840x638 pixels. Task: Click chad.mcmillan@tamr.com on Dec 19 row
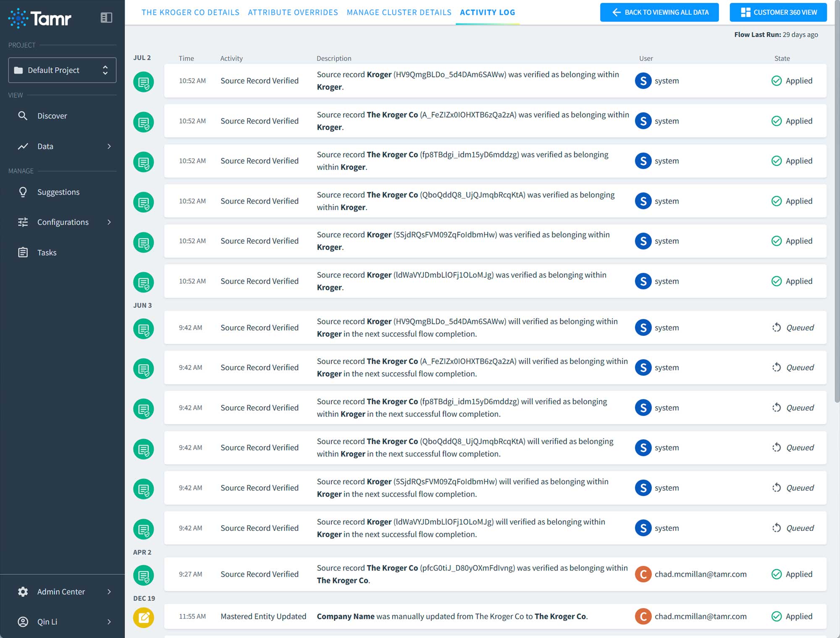(x=701, y=617)
